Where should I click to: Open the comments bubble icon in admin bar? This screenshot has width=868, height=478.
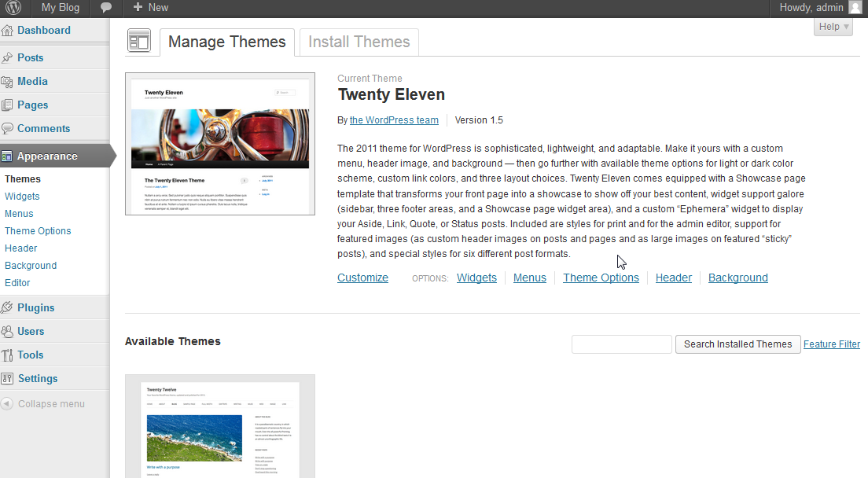click(106, 8)
